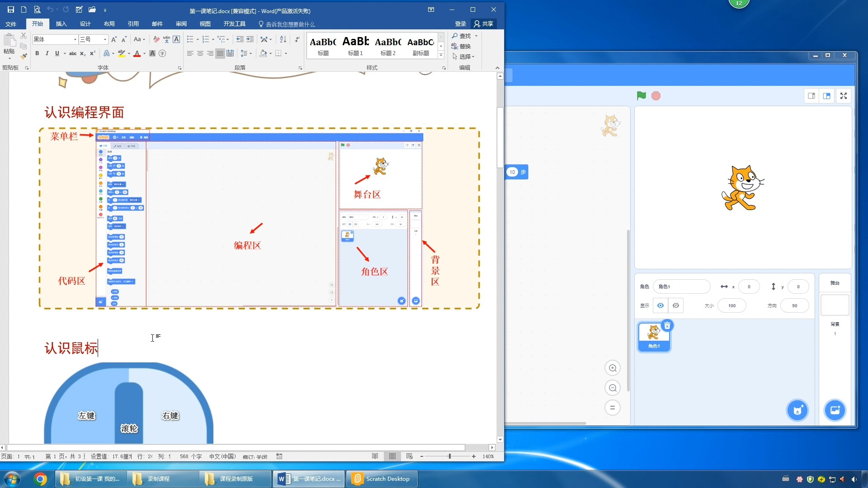This screenshot has width=868, height=488.
Task: Expand the Word styles gallery
Action: coord(441,55)
